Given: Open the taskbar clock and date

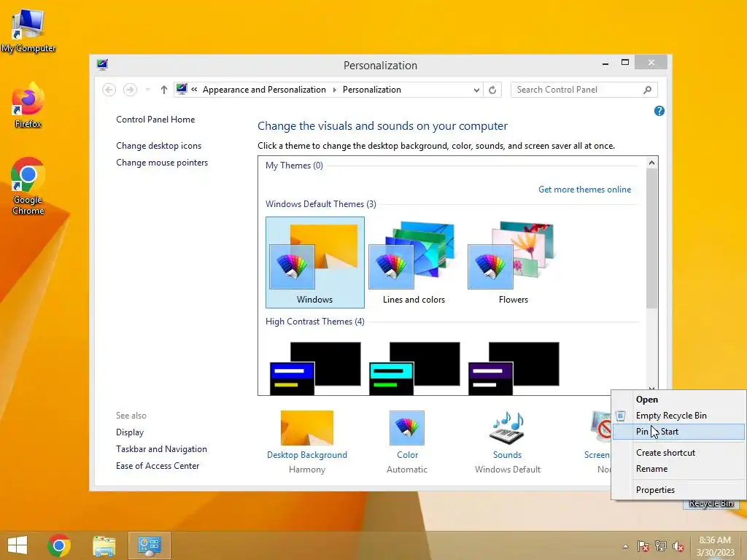Looking at the screenshot, I should point(715,546).
